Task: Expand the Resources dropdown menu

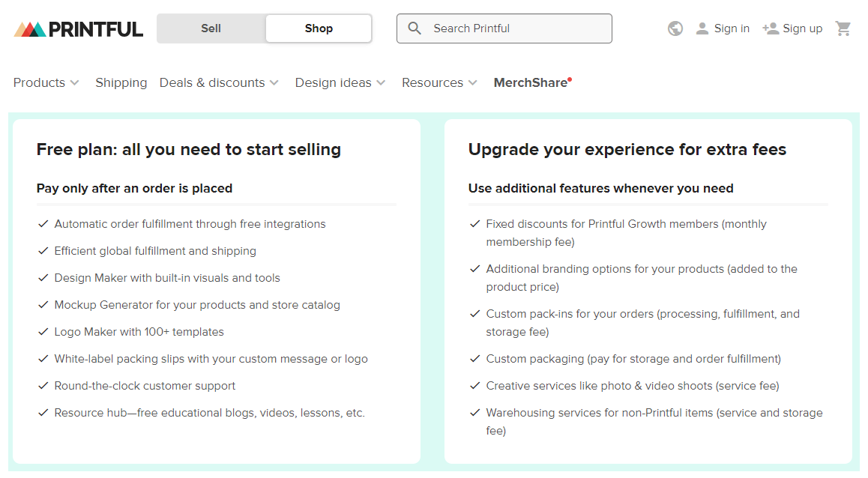Action: pyautogui.click(x=439, y=82)
